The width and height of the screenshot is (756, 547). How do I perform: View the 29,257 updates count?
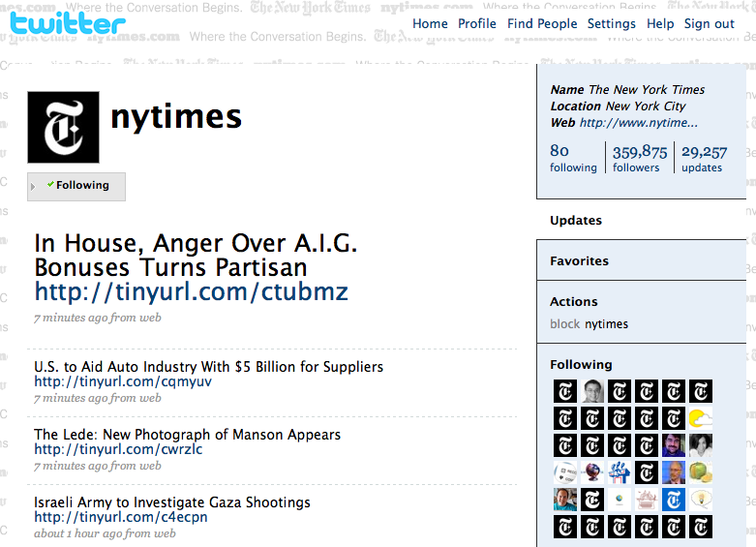pyautogui.click(x=704, y=158)
